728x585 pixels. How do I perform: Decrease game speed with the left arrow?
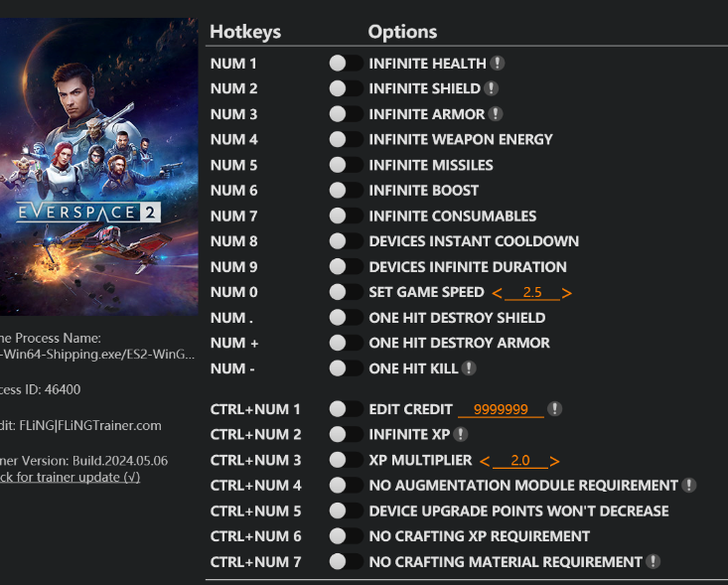point(496,293)
